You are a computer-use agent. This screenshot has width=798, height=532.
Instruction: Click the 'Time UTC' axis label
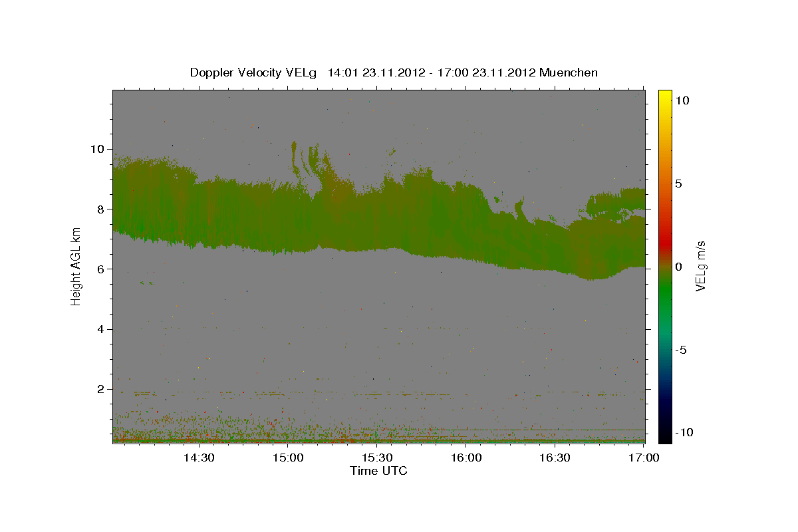[378, 471]
